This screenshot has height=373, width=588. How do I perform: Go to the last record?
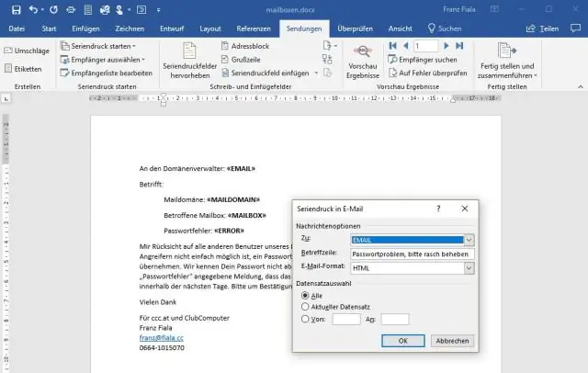coord(459,46)
